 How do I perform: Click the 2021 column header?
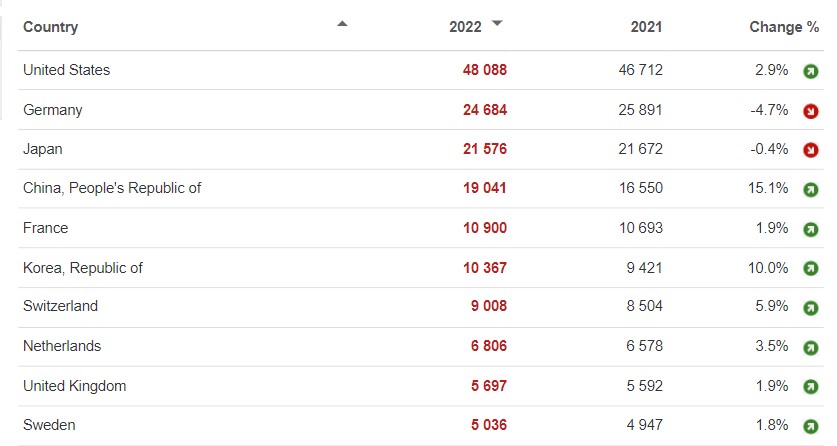click(x=646, y=27)
